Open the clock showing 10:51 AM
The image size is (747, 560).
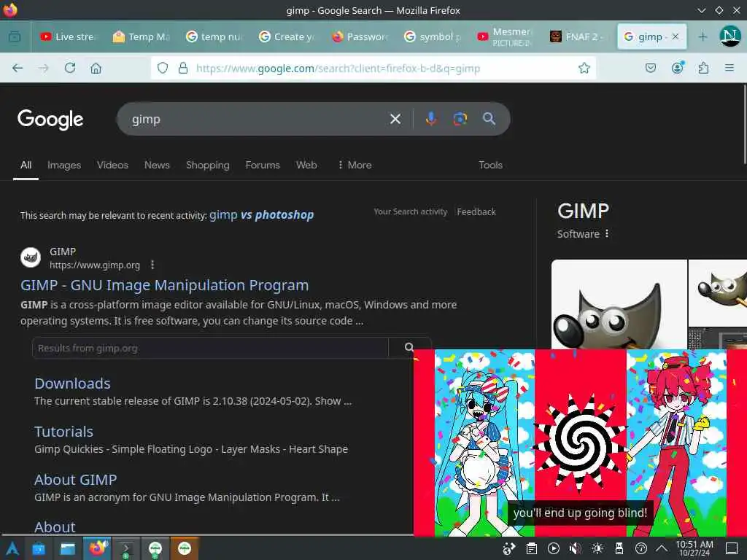(694, 548)
